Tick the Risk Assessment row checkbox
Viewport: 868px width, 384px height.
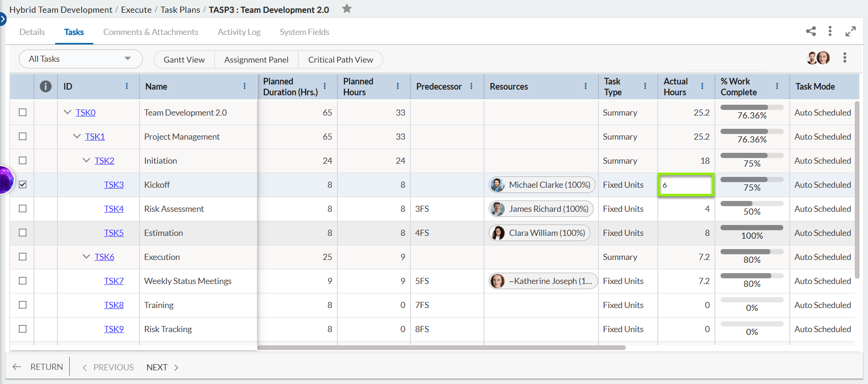[23, 209]
